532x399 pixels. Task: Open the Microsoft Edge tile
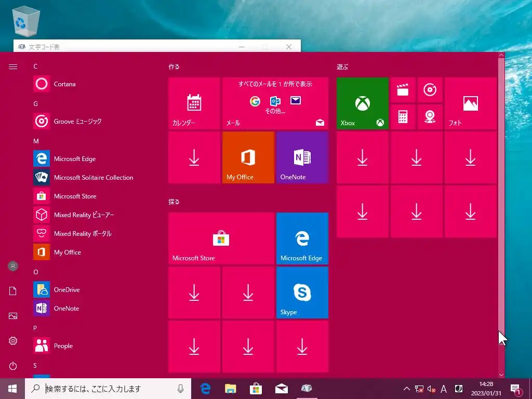point(302,238)
